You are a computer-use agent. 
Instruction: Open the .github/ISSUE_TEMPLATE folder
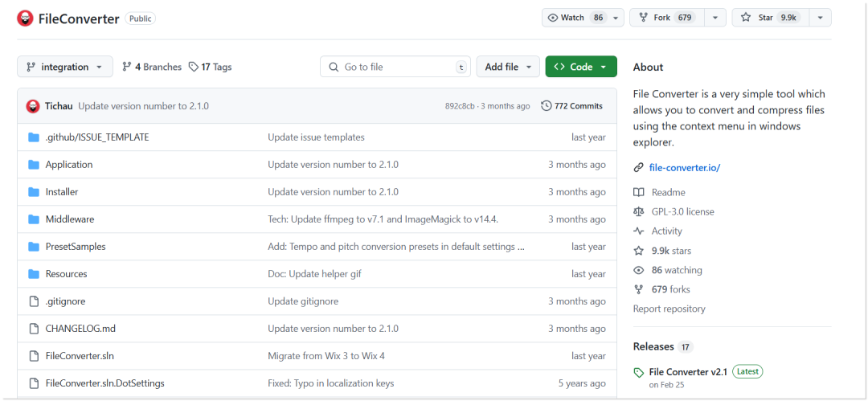(96, 137)
